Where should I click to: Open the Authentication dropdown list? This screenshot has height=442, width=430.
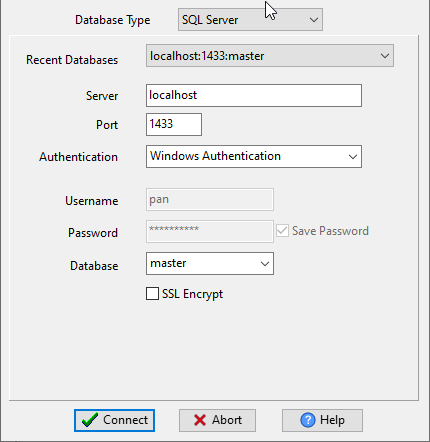254,156
